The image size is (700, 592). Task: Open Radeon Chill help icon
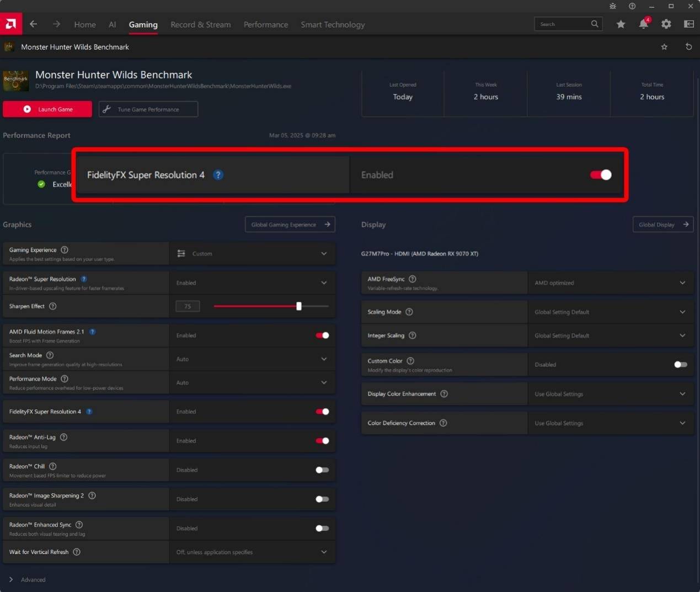click(x=53, y=466)
